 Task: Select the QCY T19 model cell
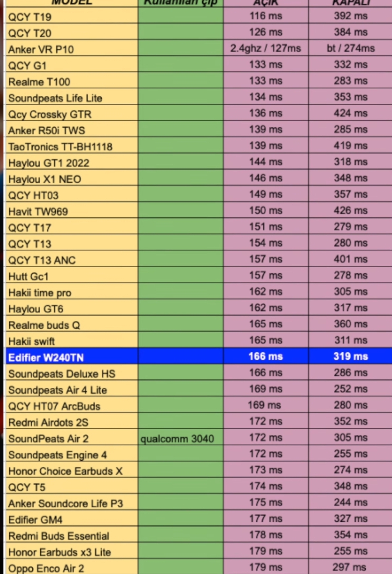point(72,16)
